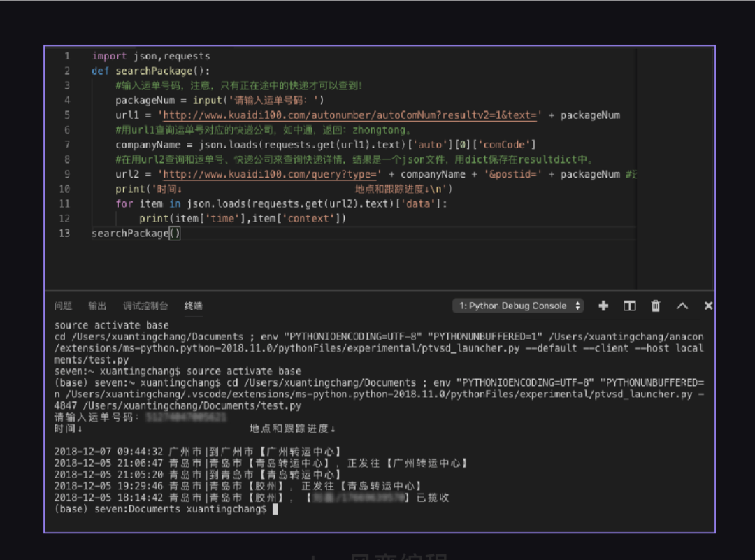
Task: Split the terminal panel
Action: tap(629, 306)
